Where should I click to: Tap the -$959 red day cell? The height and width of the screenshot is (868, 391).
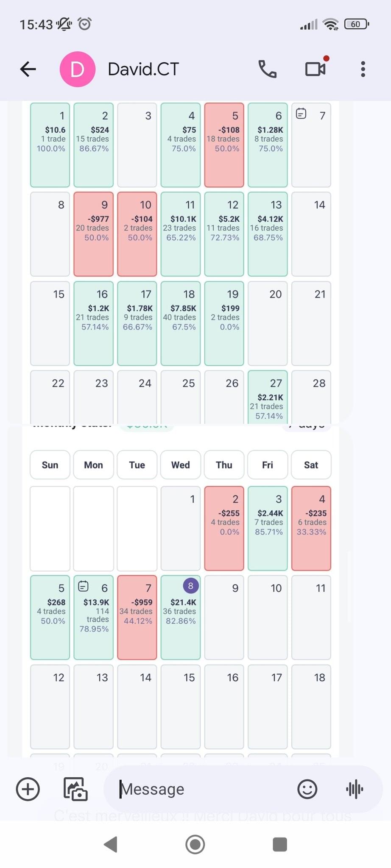[x=137, y=617]
